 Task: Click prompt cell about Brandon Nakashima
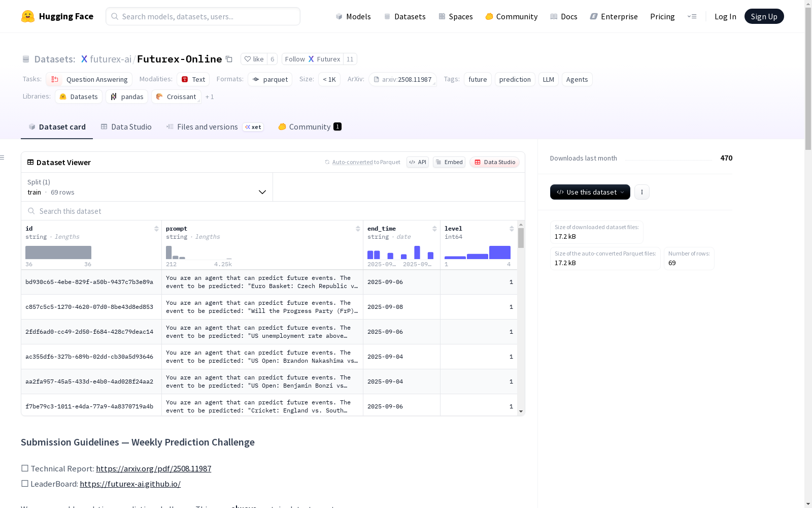pos(262,357)
